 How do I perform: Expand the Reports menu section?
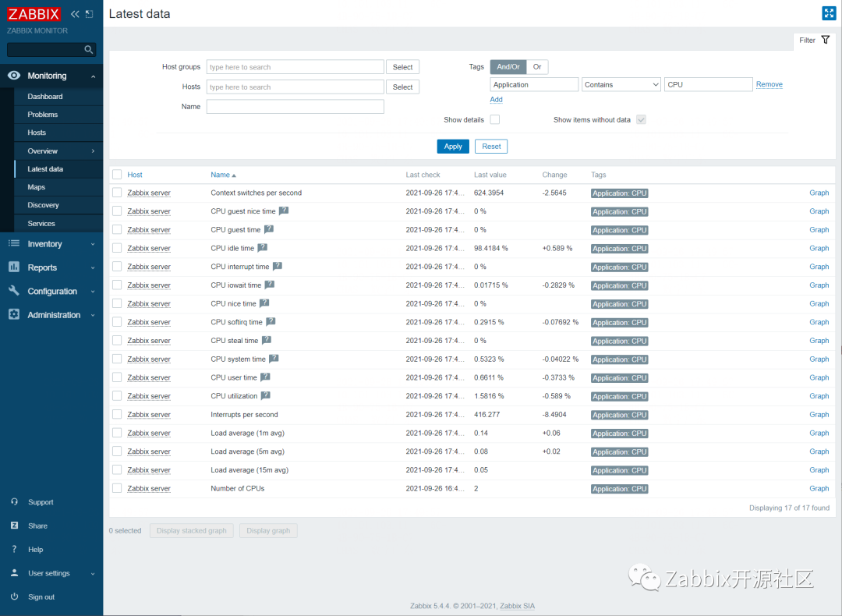point(93,267)
